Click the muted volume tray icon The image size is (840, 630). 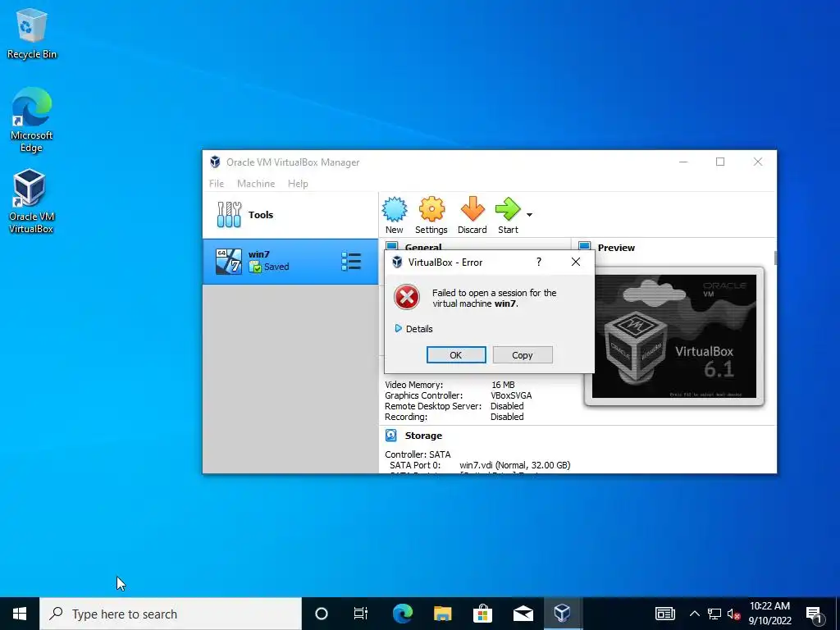[733, 614]
